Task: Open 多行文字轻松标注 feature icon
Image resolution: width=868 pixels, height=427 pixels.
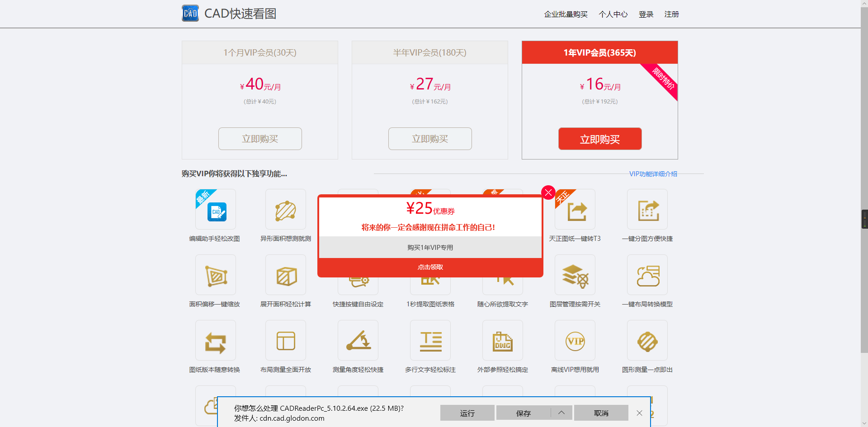Action: coord(430,340)
